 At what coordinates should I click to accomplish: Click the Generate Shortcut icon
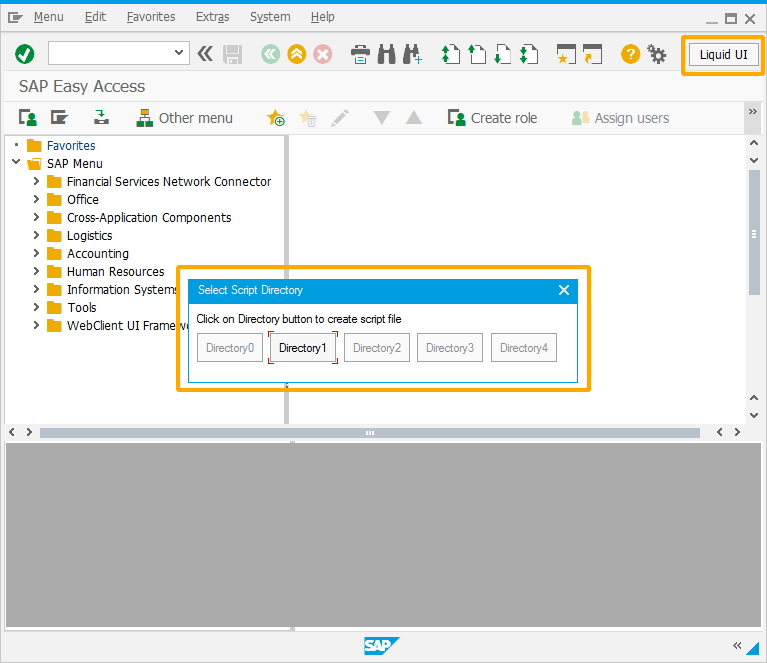point(592,54)
